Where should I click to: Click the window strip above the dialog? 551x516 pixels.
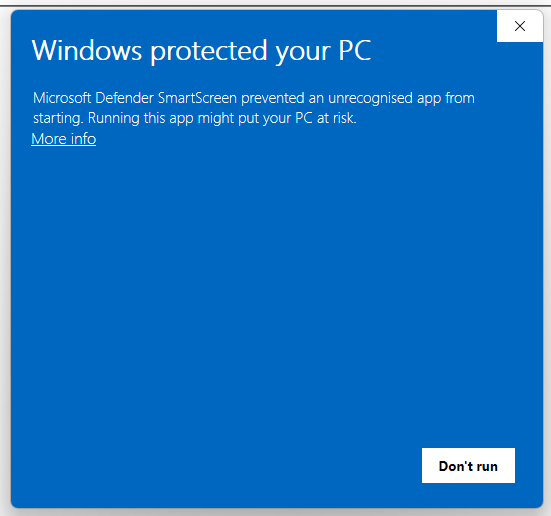276,4
